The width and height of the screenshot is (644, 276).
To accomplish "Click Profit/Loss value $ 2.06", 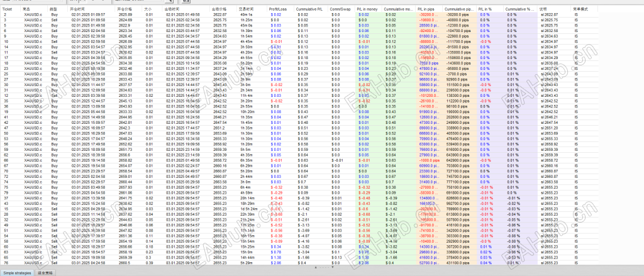I will 275,262.
